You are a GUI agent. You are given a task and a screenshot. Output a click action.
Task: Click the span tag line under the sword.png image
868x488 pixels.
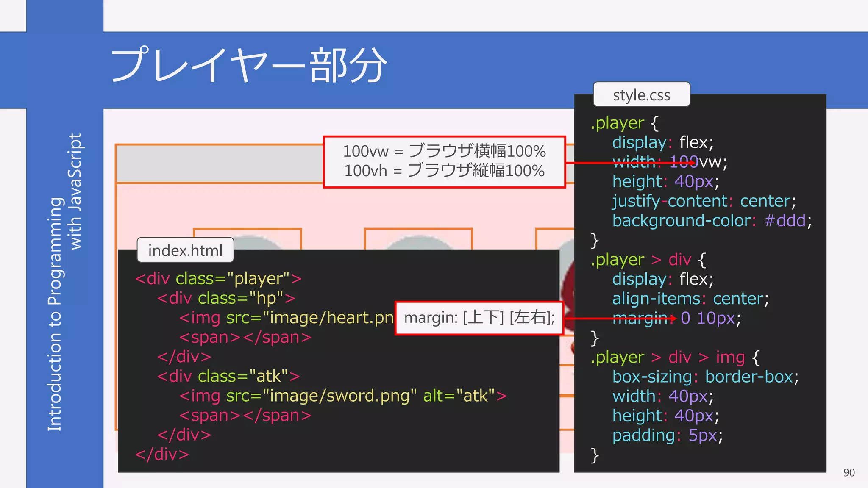[245, 415]
